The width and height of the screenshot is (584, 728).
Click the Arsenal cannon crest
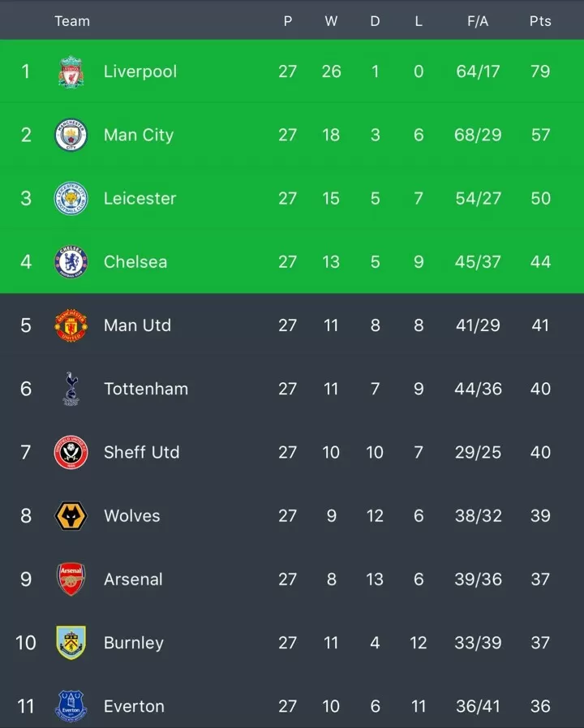point(71,579)
